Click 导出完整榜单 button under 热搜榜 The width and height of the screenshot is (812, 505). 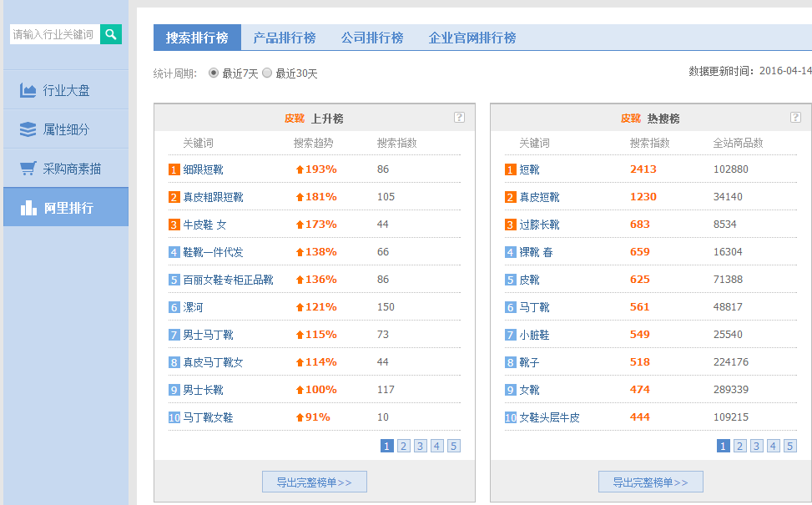(650, 482)
